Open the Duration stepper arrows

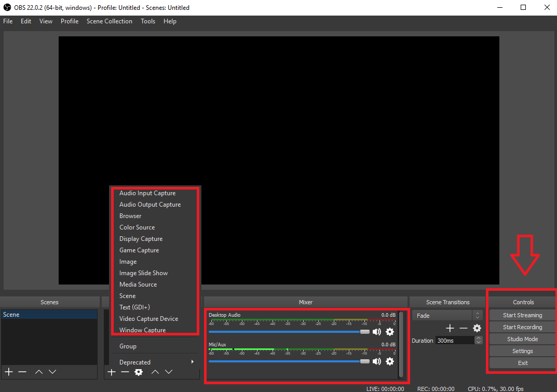point(478,340)
